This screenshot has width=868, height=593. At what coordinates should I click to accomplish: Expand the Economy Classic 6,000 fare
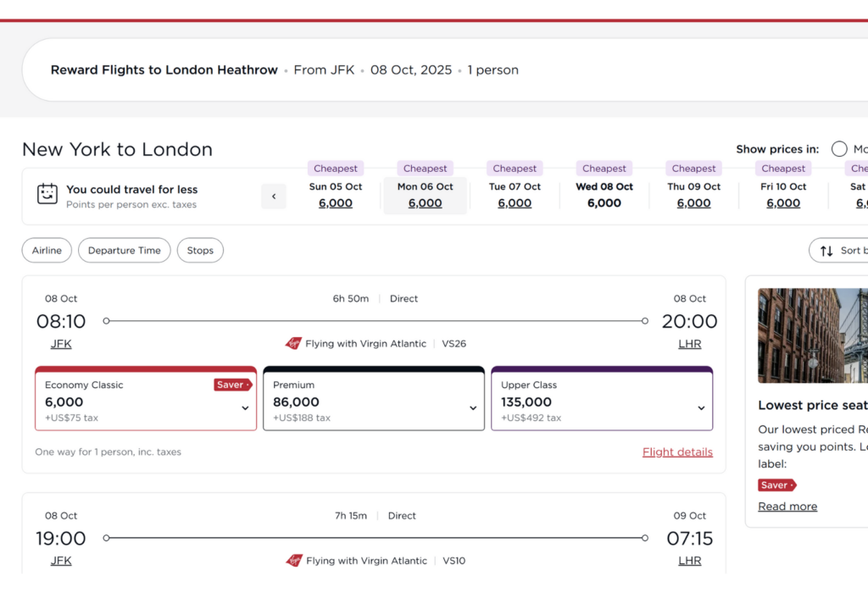coord(146,398)
